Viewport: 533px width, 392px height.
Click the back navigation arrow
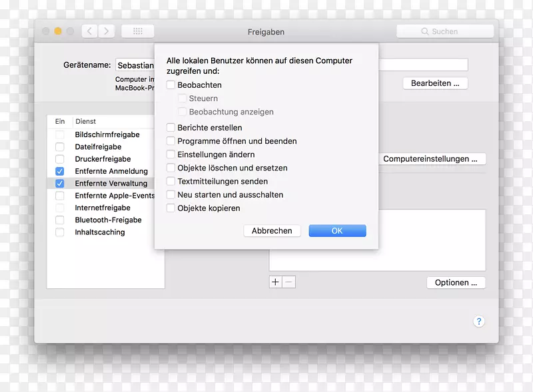point(90,31)
